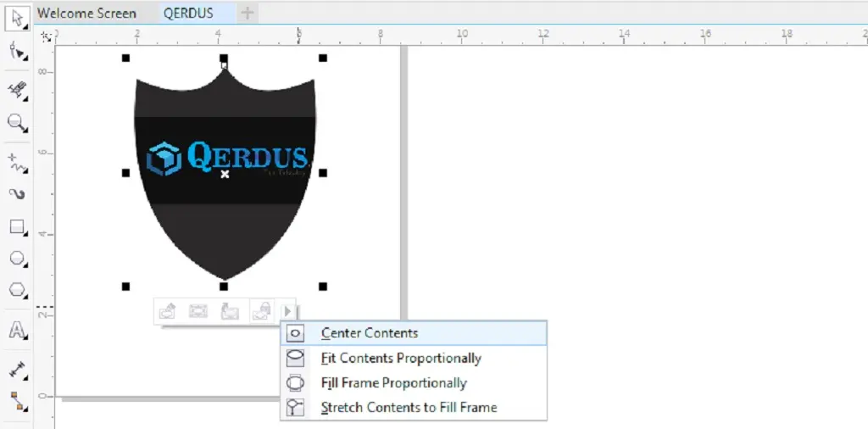Screen dimensions: 868x429
Task: Choose Fill Frame Proportionally
Action: (x=414, y=383)
